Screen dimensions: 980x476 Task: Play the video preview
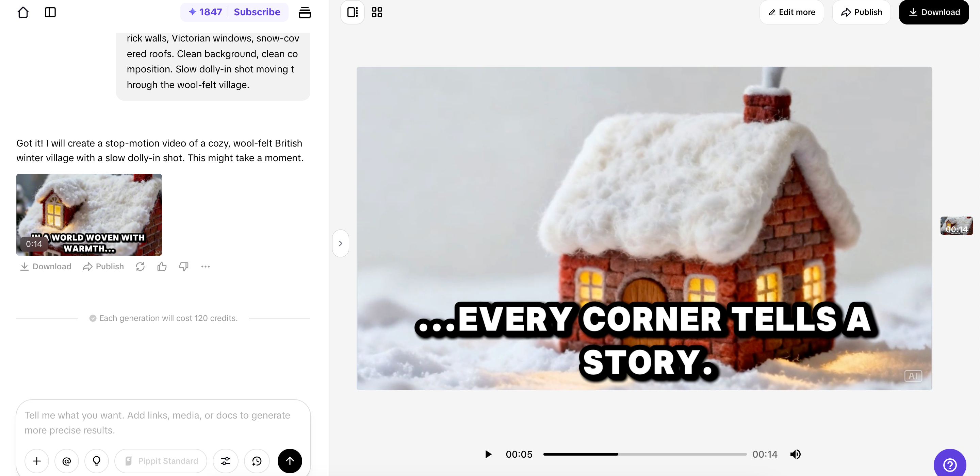pyautogui.click(x=488, y=454)
